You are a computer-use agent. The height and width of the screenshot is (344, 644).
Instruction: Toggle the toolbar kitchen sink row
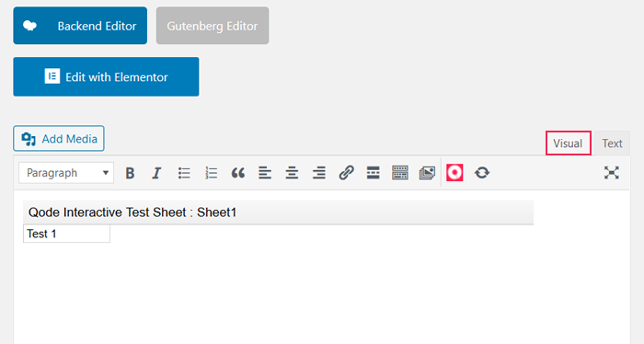400,173
